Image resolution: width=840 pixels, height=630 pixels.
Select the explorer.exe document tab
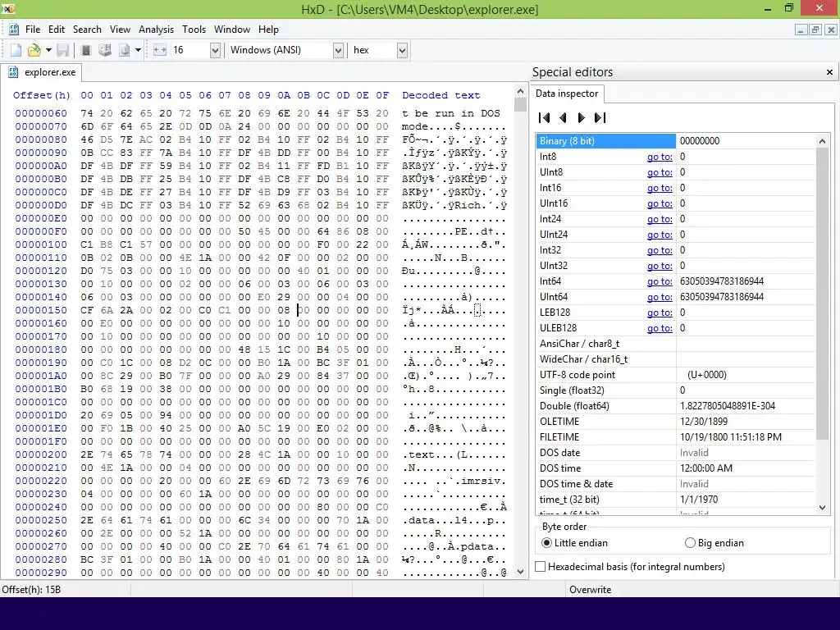(x=41, y=72)
